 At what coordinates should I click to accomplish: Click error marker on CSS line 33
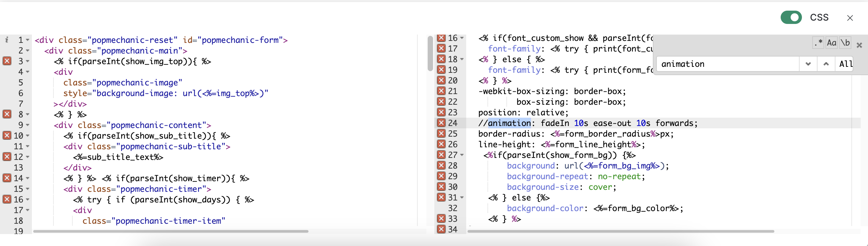441,218
